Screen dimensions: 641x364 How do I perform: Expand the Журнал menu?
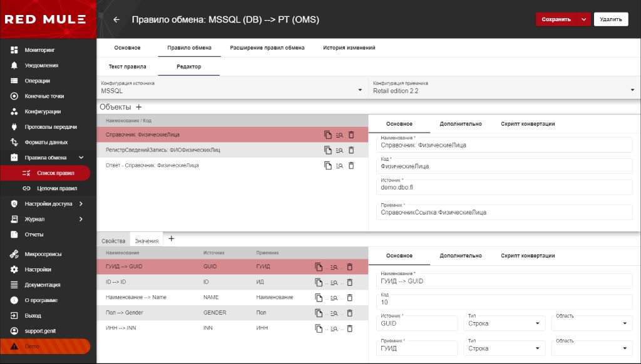coord(81,219)
